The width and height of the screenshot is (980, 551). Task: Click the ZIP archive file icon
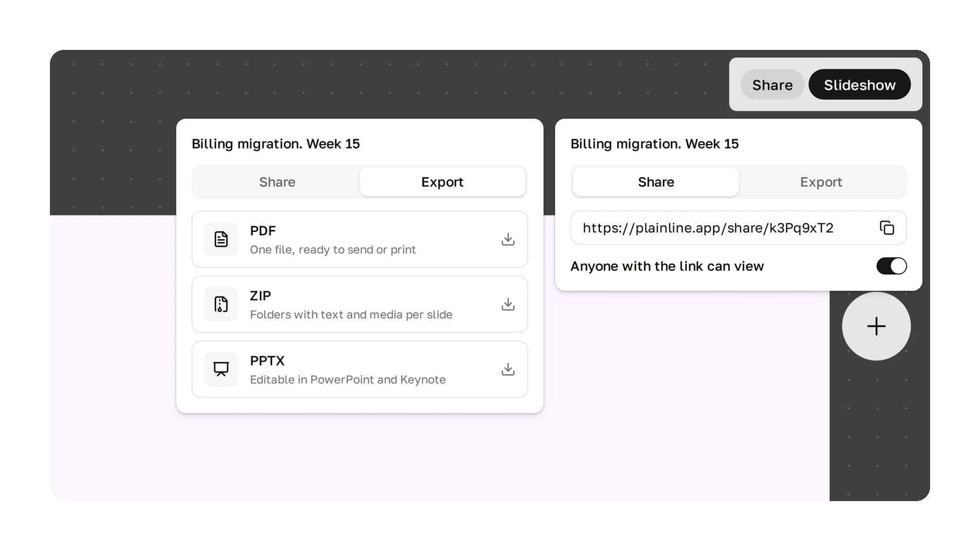tap(221, 304)
